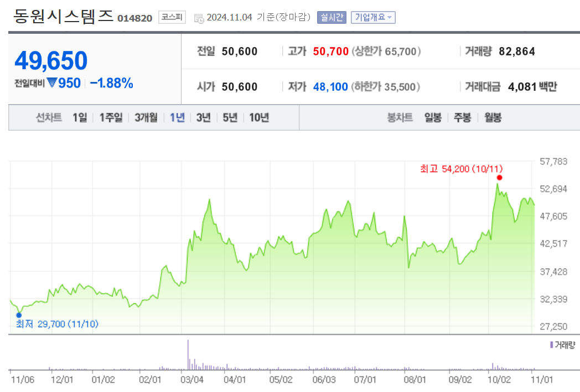The image size is (580, 392).
Task: Click the 거래대금 value 4,081 백만
Action: tap(532, 87)
